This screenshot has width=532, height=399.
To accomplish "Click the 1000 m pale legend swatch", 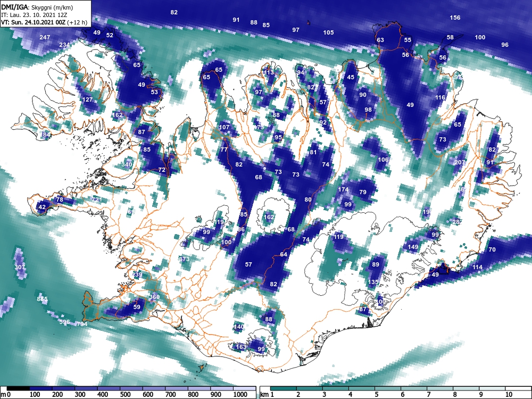I will 244,388.
